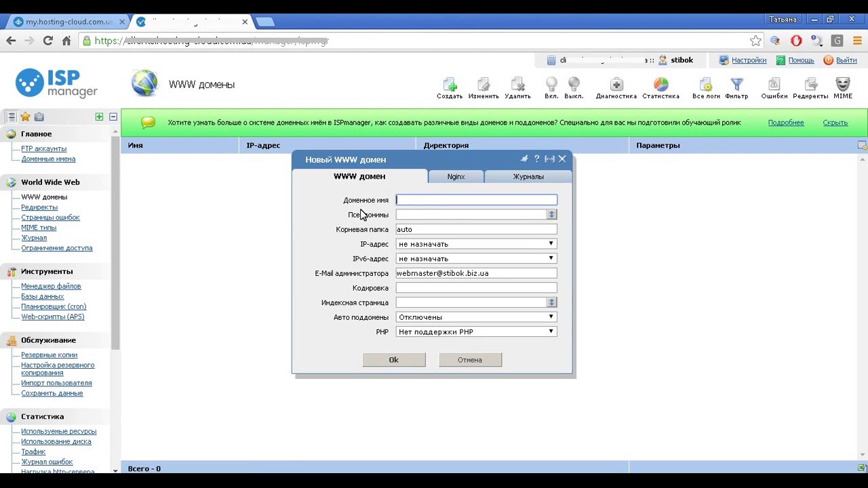This screenshot has width=868, height=488.
Task: Open the Авто поддомены dropdown
Action: 476,317
